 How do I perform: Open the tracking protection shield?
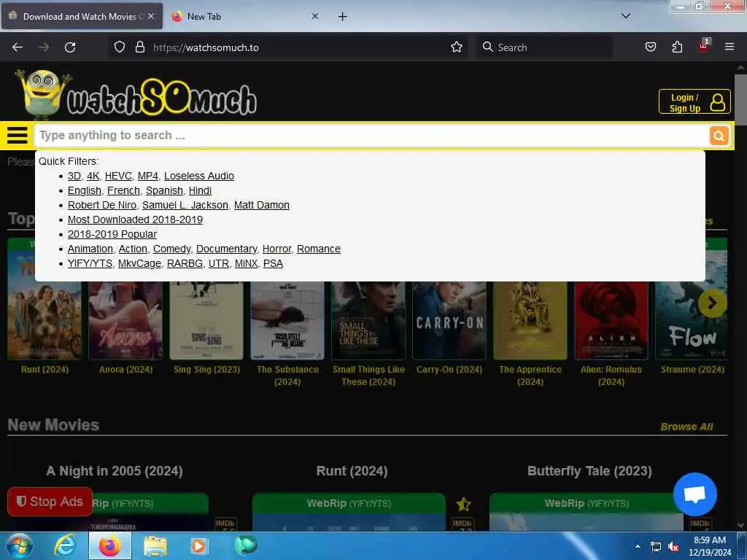(120, 47)
